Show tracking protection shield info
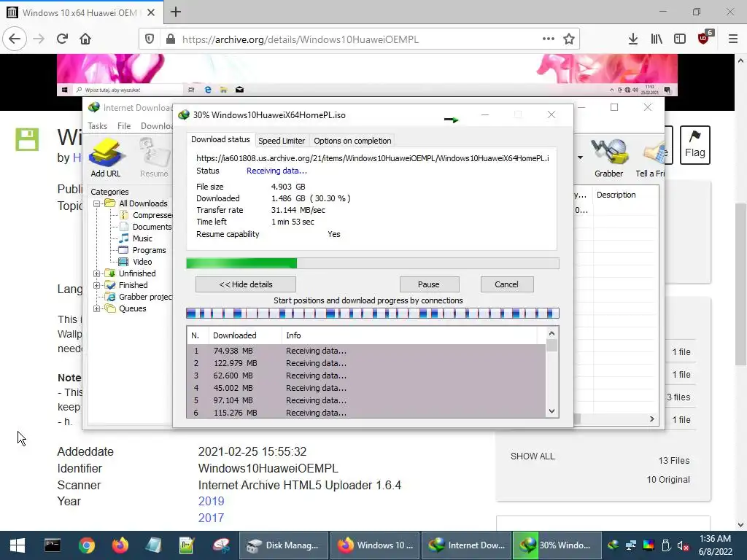 pyautogui.click(x=149, y=39)
